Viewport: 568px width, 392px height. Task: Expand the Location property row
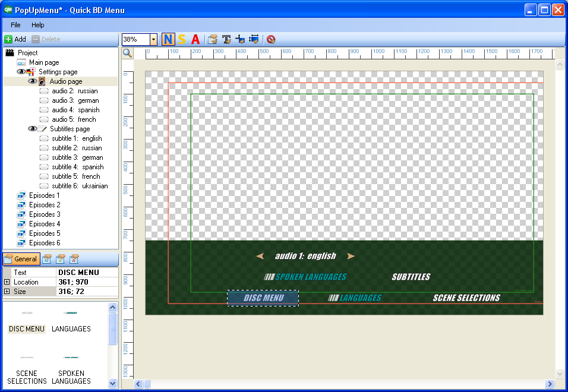[7, 282]
